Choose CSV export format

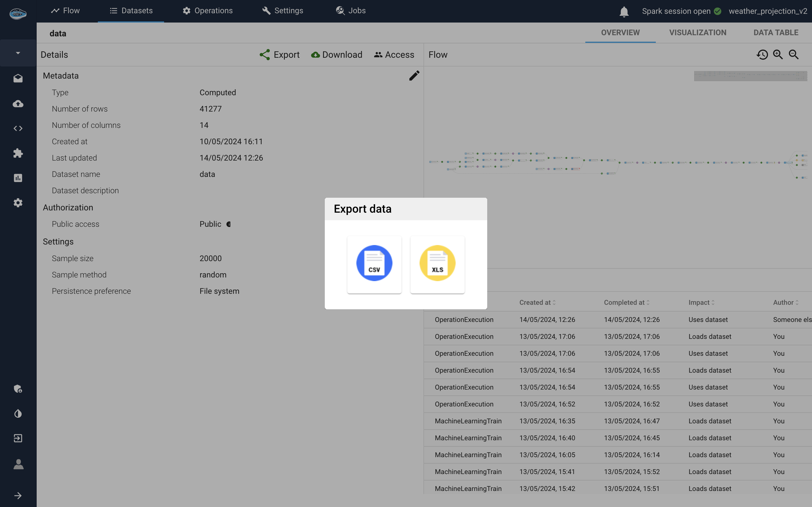tap(374, 264)
